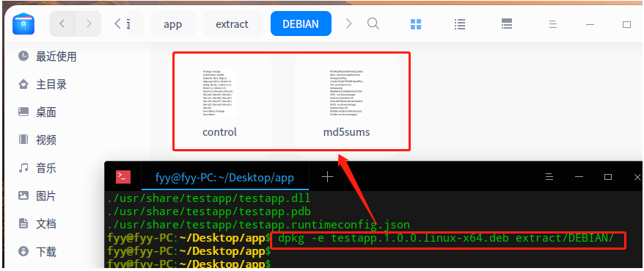Open 音乐 in the sidebar

(46, 167)
